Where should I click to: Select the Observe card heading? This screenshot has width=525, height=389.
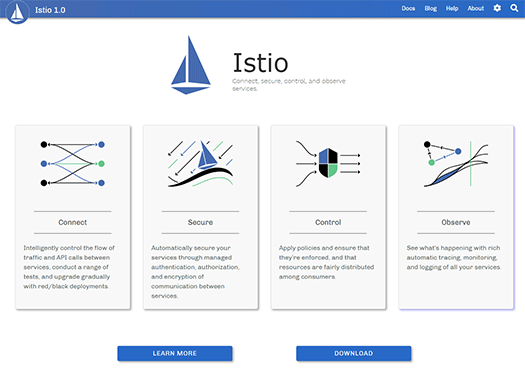click(456, 222)
